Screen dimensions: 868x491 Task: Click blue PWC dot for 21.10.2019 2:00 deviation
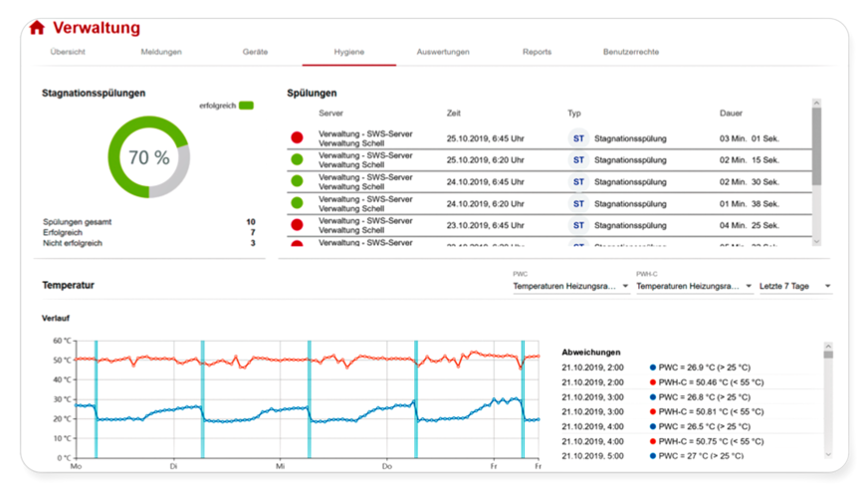tap(652, 368)
